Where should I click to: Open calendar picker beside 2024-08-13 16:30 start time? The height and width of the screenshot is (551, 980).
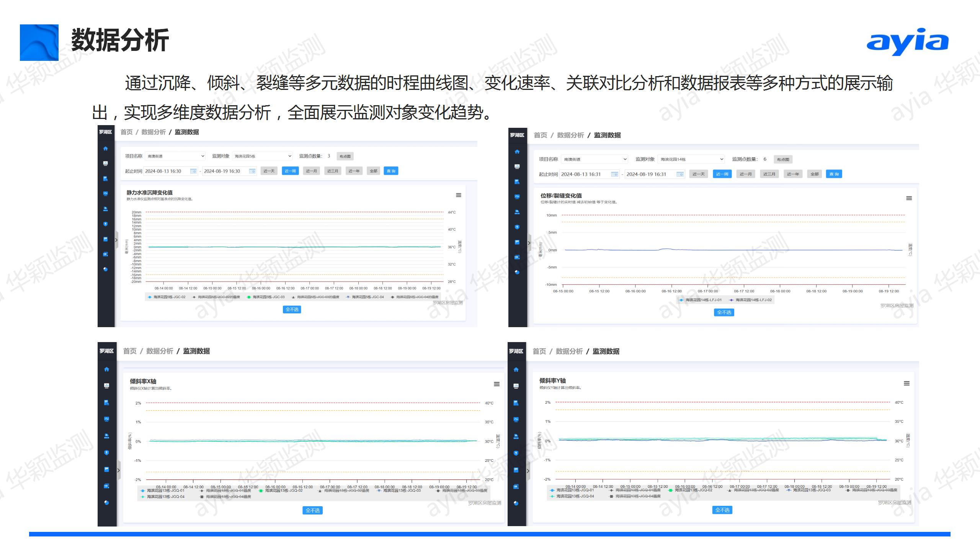[193, 171]
